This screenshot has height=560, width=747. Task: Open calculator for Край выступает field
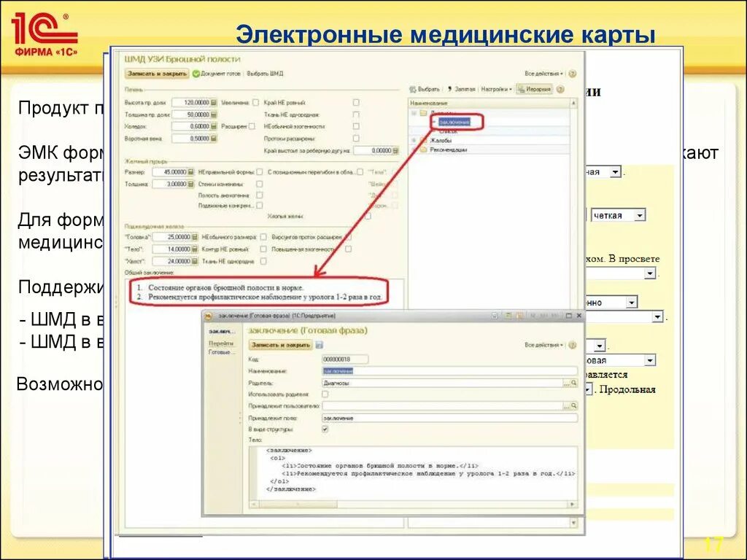click(x=395, y=150)
